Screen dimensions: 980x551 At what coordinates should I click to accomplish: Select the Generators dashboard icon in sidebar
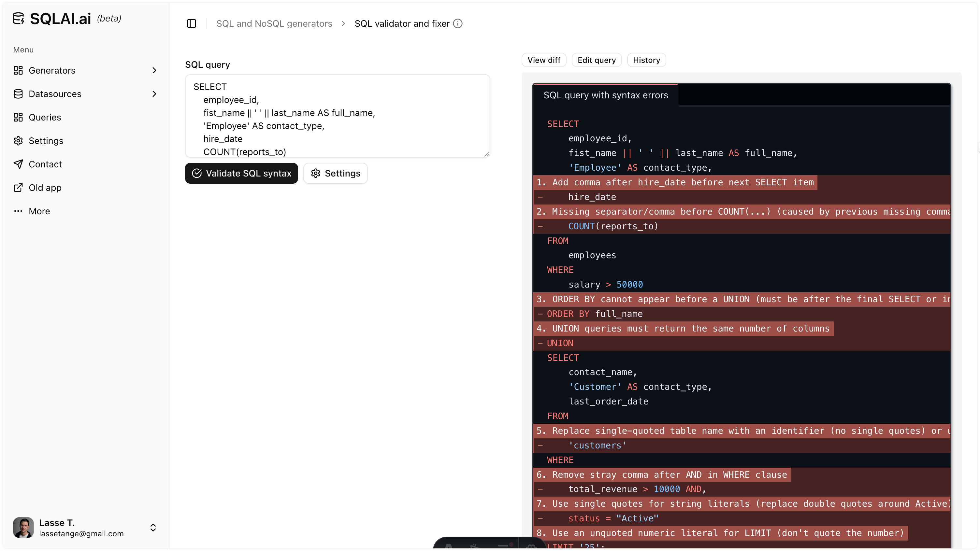click(19, 70)
